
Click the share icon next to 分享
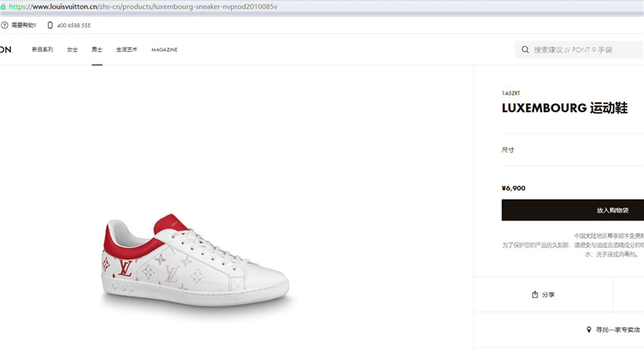[x=535, y=294]
